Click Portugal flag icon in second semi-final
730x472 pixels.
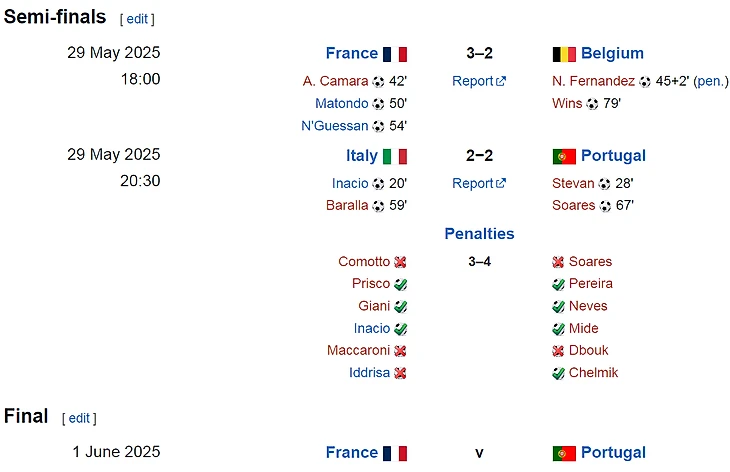(564, 156)
